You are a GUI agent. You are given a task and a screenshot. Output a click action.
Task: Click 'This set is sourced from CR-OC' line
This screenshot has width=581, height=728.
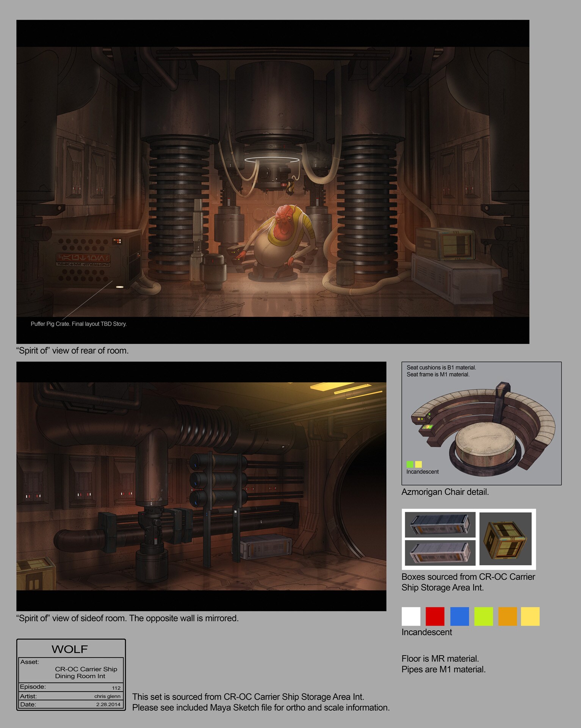click(248, 697)
